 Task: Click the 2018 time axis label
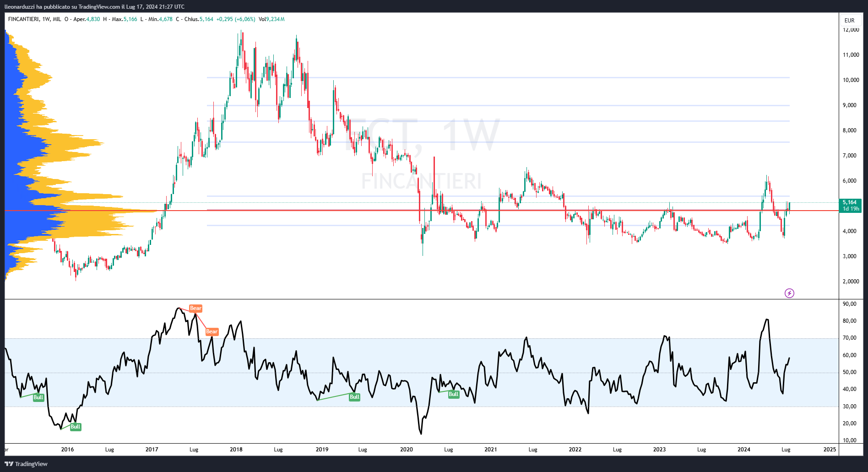click(x=236, y=450)
